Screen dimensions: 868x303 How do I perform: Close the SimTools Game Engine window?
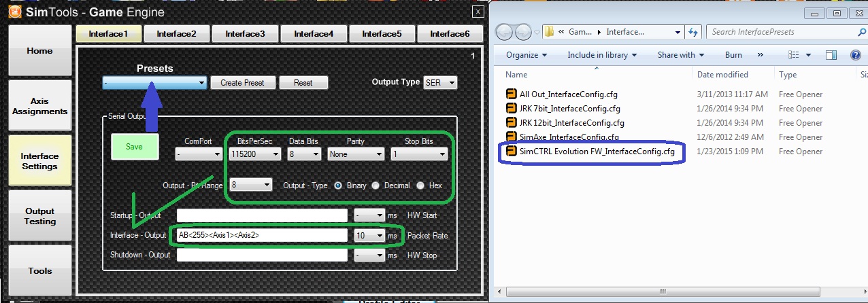tap(478, 12)
